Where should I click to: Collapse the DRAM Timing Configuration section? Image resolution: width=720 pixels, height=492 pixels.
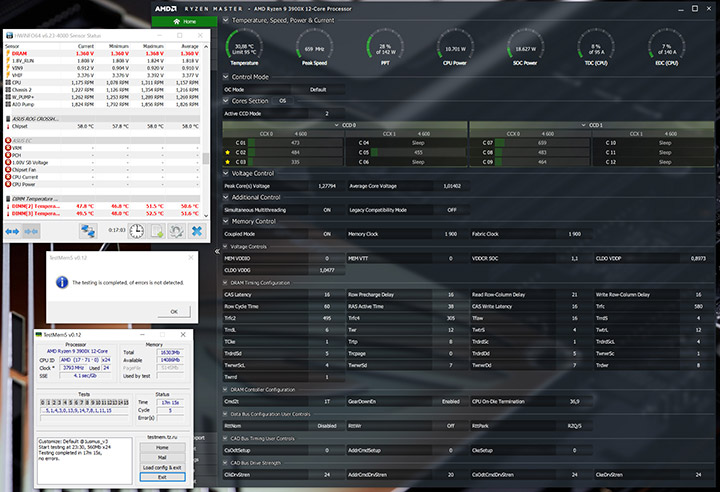pyautogui.click(x=225, y=283)
